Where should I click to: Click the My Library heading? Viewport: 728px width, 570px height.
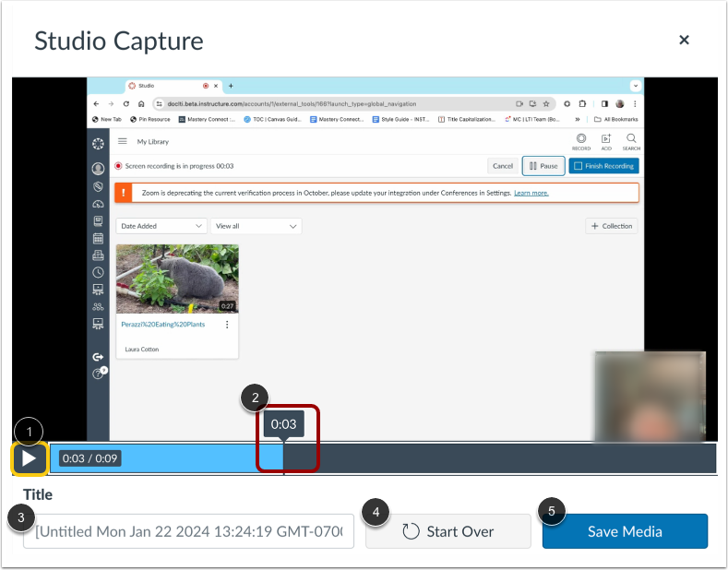[153, 141]
